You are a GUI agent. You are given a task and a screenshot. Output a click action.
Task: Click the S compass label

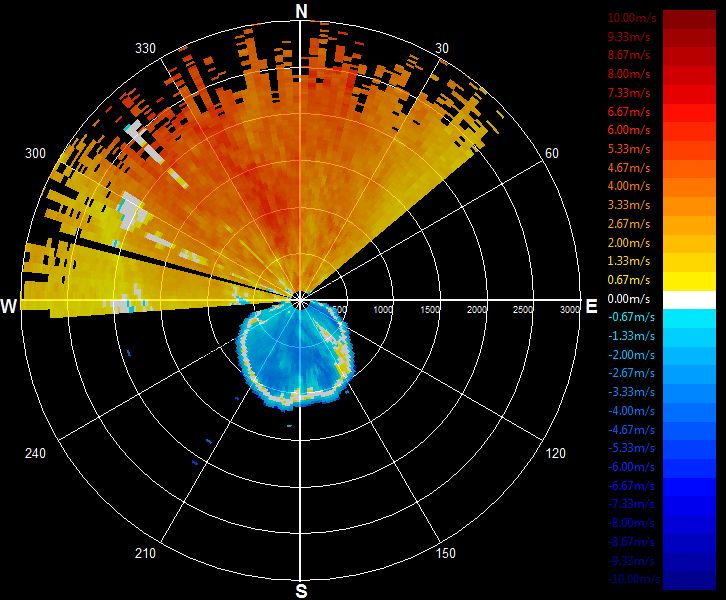point(301,591)
